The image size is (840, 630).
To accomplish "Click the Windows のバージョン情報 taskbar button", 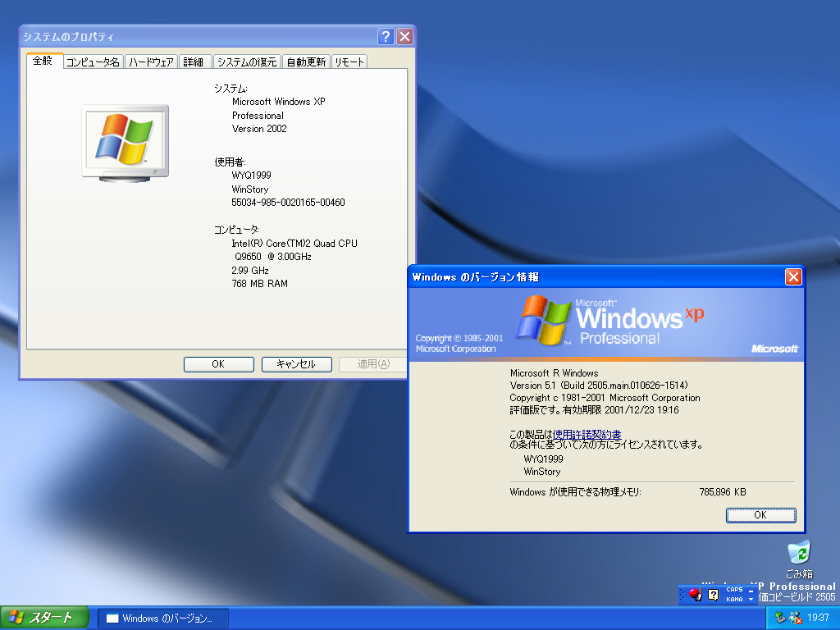I will tap(163, 619).
